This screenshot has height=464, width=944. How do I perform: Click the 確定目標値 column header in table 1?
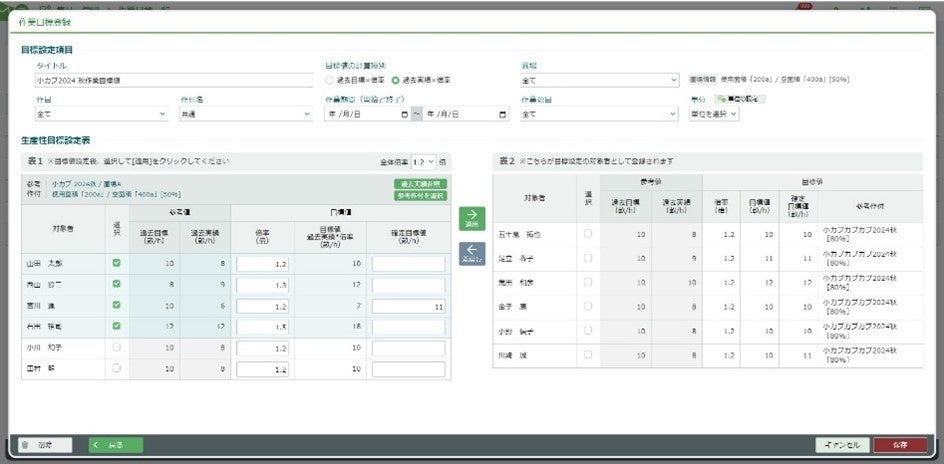(x=408, y=237)
